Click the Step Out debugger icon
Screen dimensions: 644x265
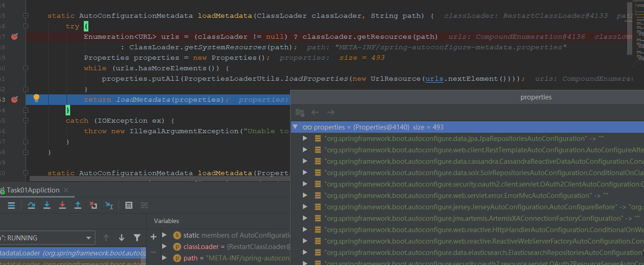78,205
